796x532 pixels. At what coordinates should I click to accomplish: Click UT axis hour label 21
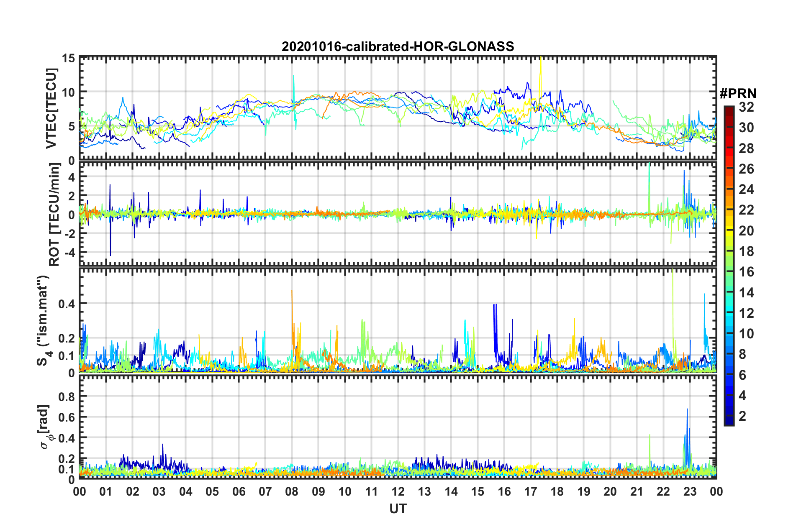click(x=637, y=491)
